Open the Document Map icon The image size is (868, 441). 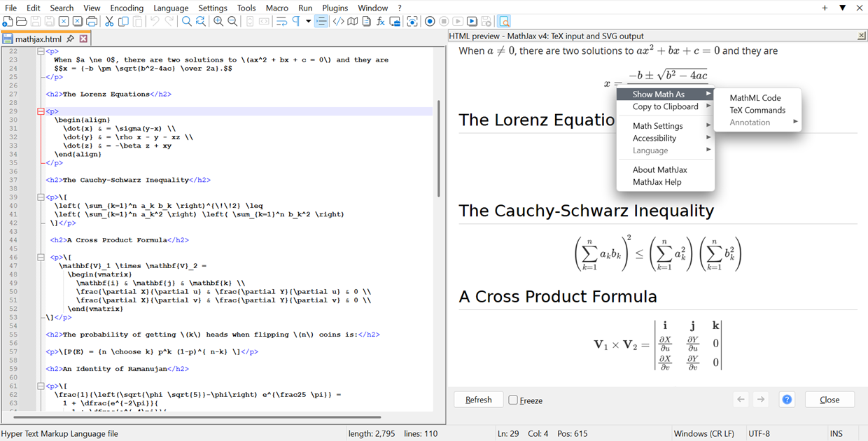tap(353, 22)
